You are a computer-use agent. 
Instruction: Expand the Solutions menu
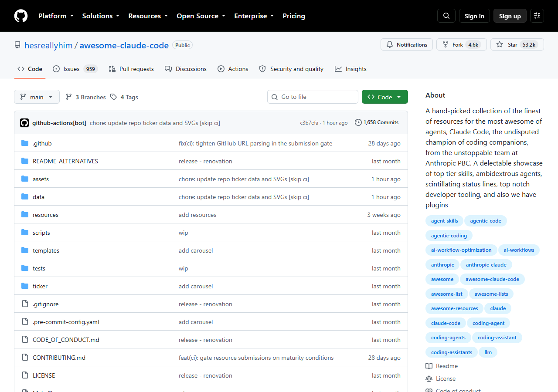pos(101,16)
